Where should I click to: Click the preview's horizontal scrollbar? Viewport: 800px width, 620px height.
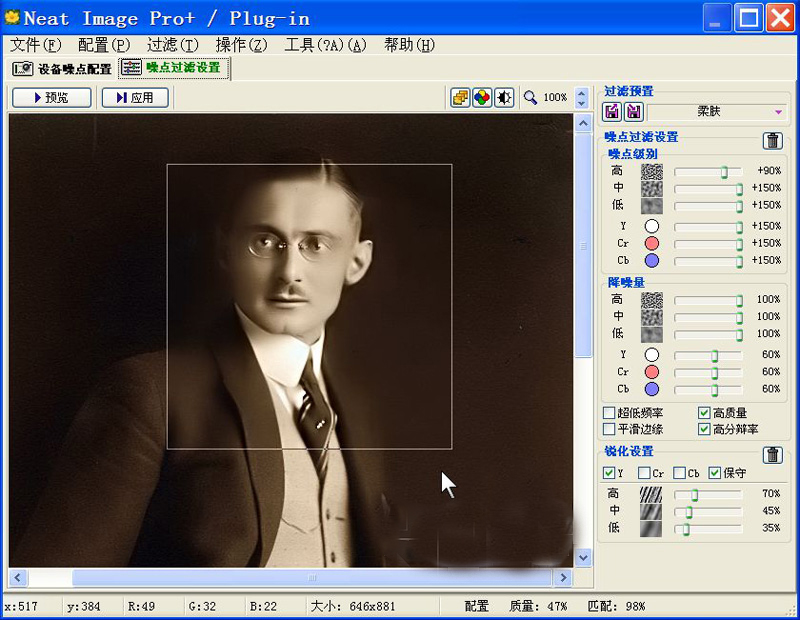pos(311,578)
